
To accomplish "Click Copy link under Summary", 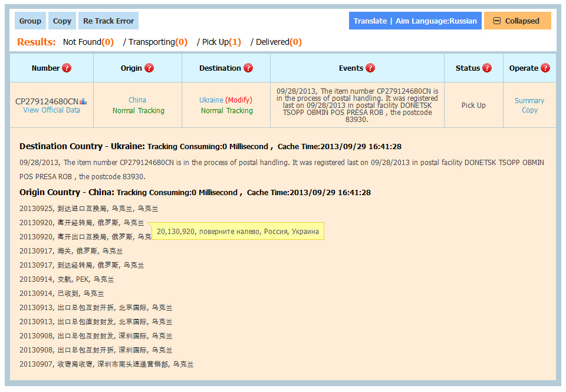I will click(x=529, y=110).
